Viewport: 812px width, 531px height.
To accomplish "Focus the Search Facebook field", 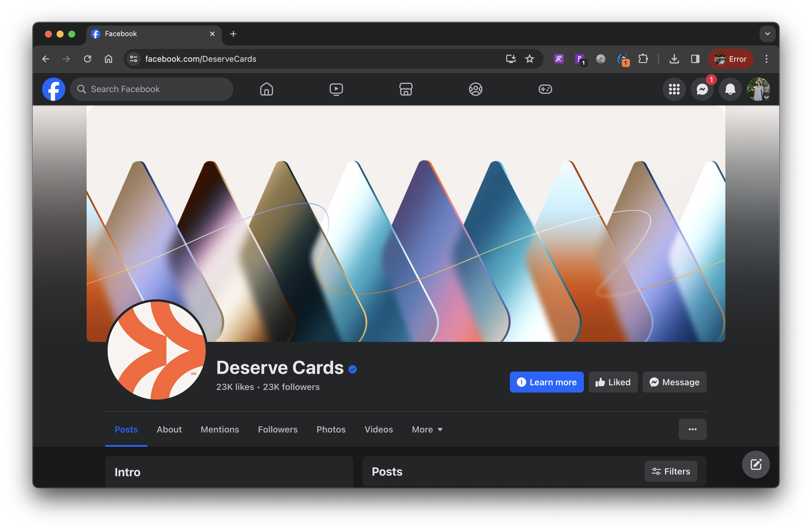I will (x=152, y=89).
